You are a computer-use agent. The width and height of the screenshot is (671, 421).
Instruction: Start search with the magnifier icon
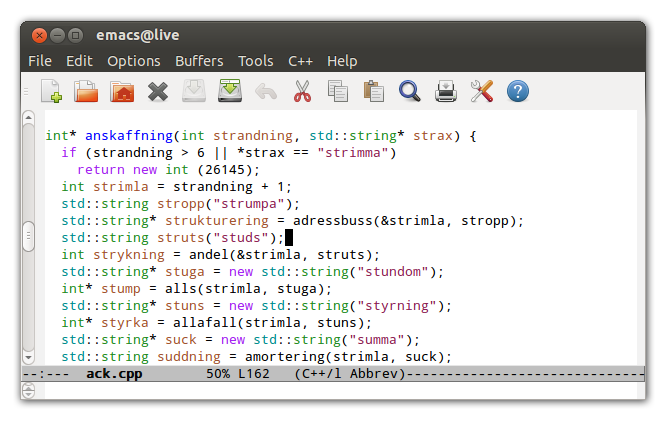pyautogui.click(x=409, y=92)
